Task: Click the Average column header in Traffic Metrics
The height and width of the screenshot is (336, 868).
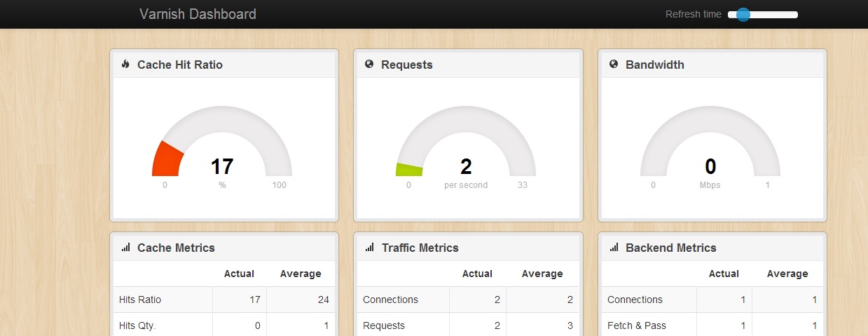Action: (x=542, y=274)
